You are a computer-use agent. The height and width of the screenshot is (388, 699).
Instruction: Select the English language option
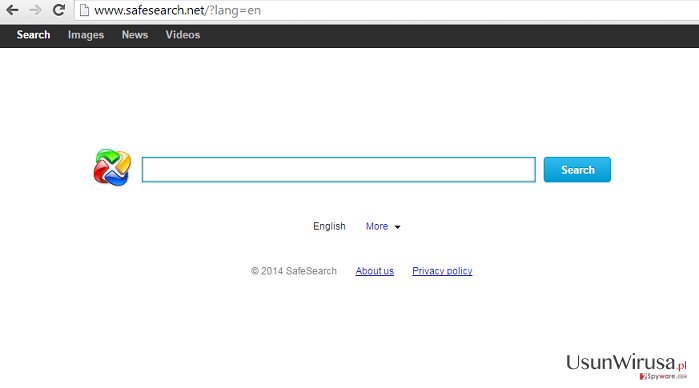pyautogui.click(x=329, y=226)
